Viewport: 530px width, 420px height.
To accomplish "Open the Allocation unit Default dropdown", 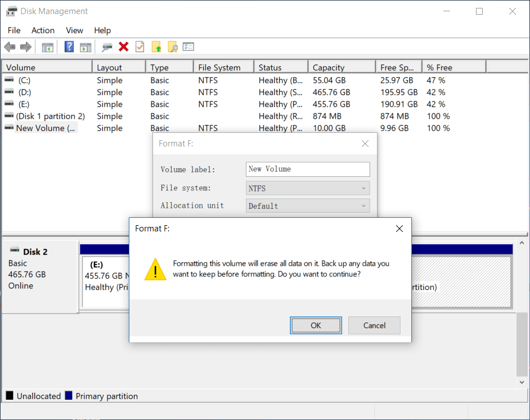I will pos(308,206).
